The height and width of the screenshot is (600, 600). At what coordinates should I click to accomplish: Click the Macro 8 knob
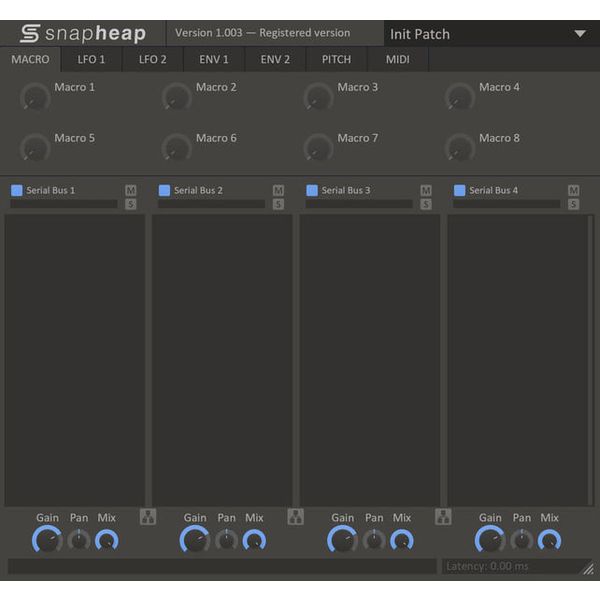[x=460, y=148]
